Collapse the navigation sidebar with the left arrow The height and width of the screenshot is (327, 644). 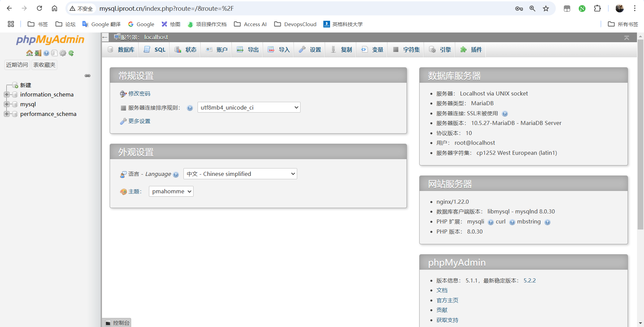105,37
